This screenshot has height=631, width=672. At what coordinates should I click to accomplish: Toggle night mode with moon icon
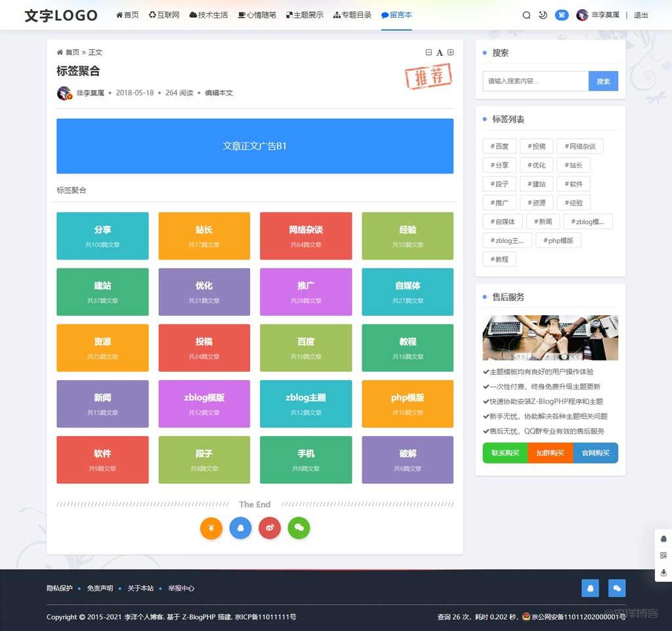point(543,15)
